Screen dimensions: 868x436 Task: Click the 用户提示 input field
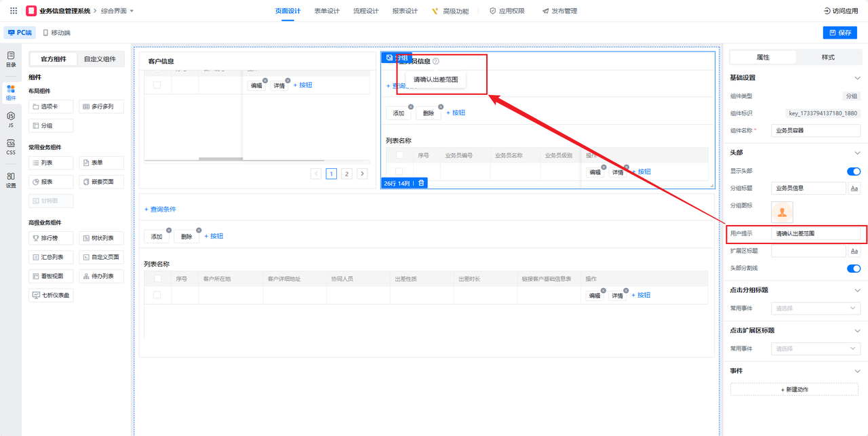click(816, 233)
